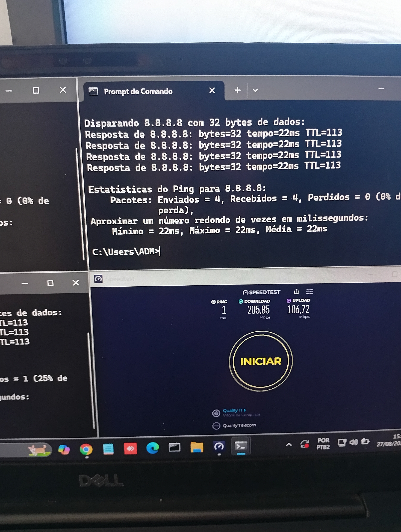Click the INICIAR speed test button

coord(261,361)
